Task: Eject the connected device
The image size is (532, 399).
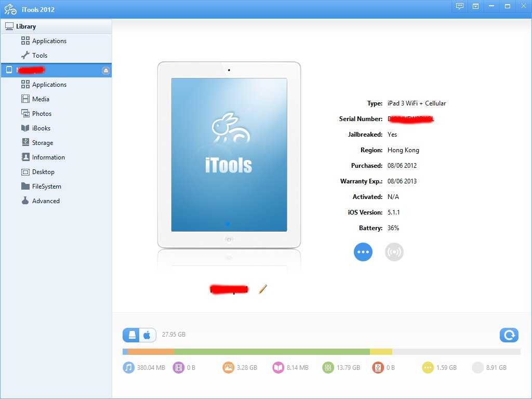Action: [105, 70]
